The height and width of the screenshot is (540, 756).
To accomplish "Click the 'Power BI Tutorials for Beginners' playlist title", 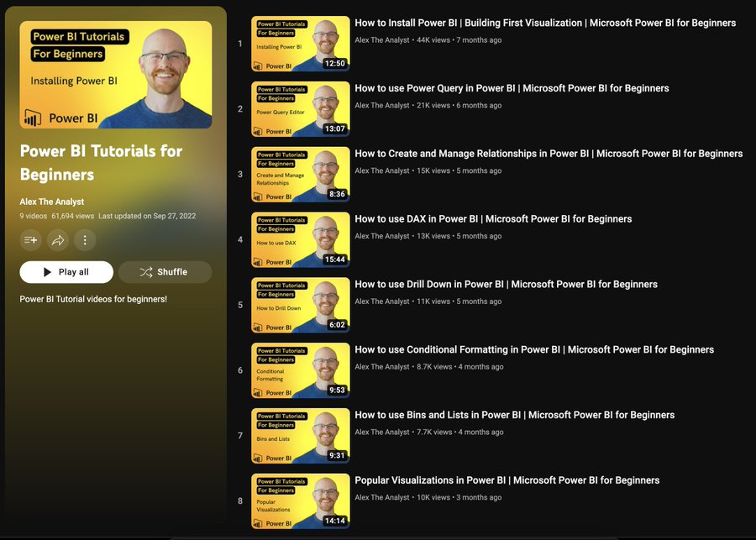I will 102,163.
